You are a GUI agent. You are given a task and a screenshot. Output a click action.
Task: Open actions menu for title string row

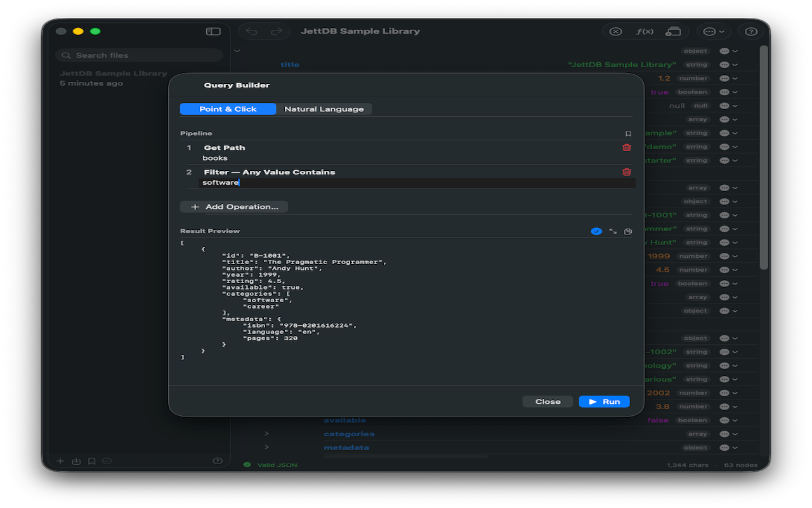728,65
